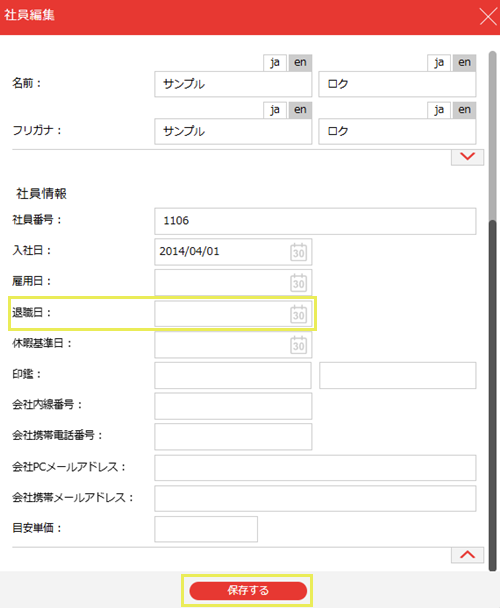Expand section with red down chevron

pos(467,157)
